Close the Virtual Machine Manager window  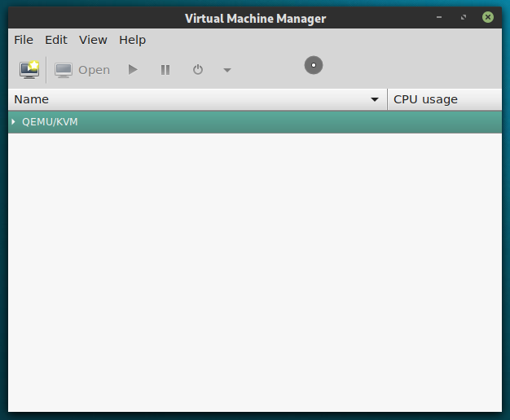488,17
